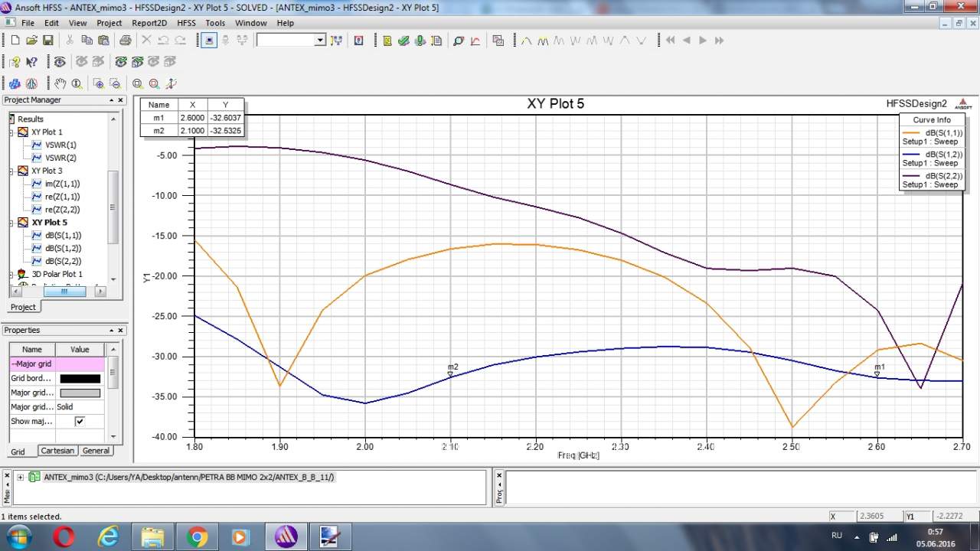Click the Redo arrow icon
This screenshot has height=551, width=980.
click(x=180, y=41)
